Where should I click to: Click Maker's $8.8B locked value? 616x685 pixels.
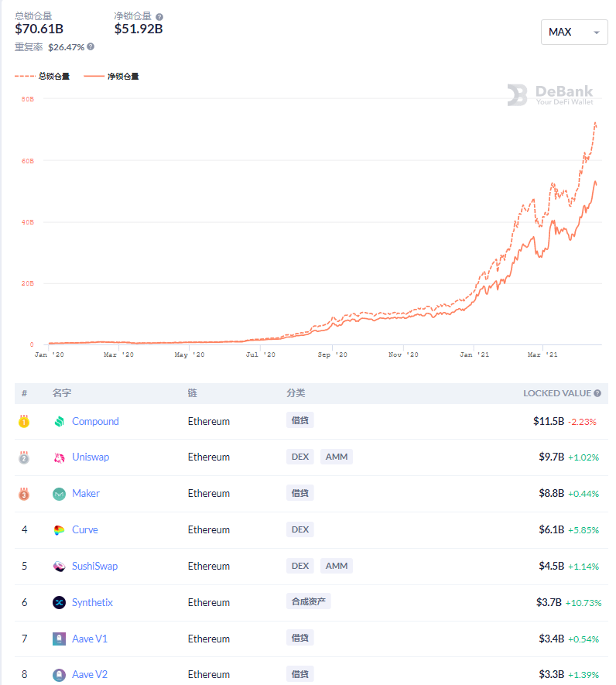click(551, 493)
